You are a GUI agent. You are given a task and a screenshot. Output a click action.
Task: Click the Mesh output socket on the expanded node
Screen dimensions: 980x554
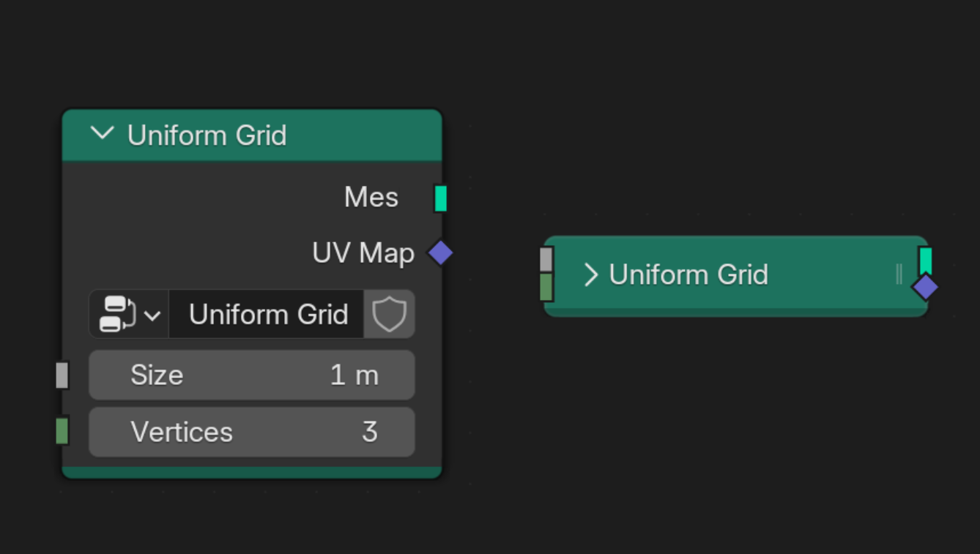[x=440, y=198]
